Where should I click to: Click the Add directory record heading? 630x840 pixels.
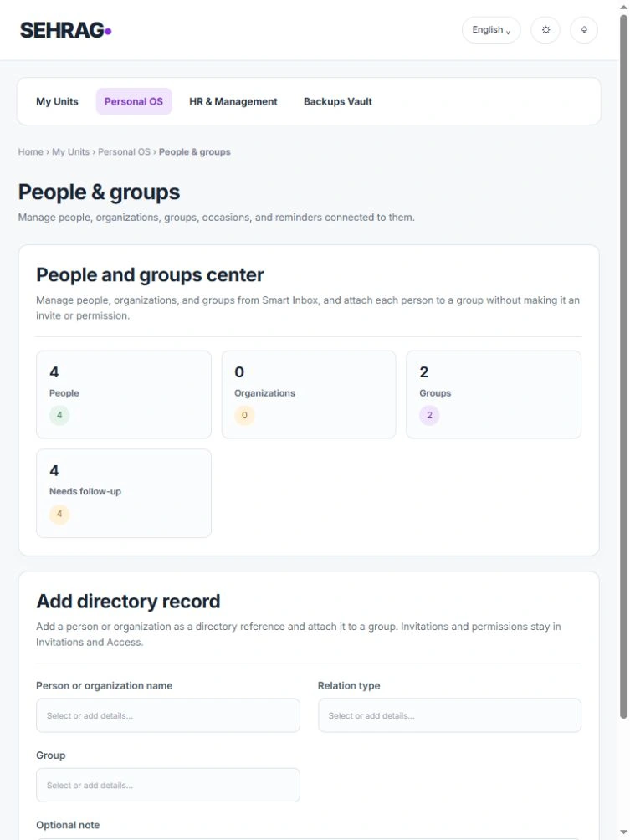(128, 601)
